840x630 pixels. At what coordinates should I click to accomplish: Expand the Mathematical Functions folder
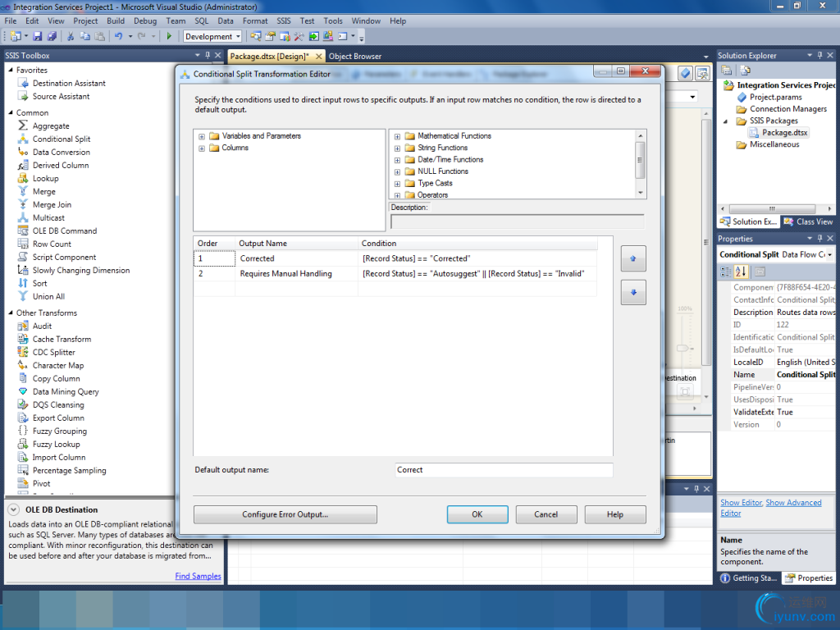pos(397,137)
